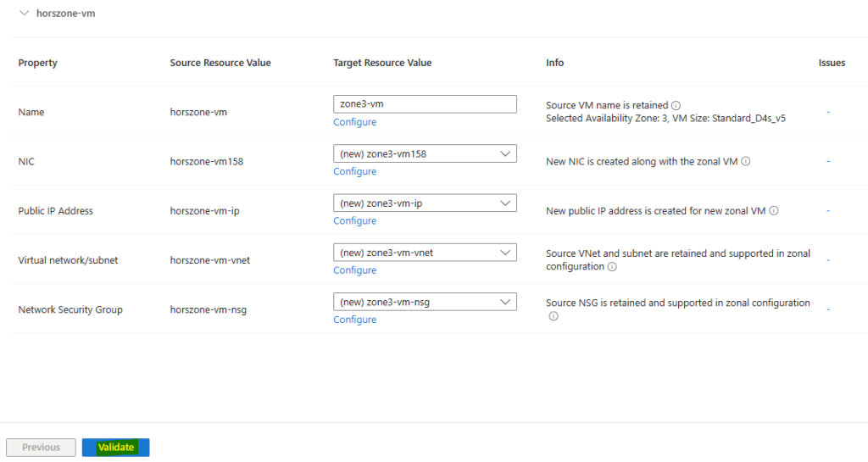Click Configure link for Virtual network/subnet
The height and width of the screenshot is (462, 868).
355,270
